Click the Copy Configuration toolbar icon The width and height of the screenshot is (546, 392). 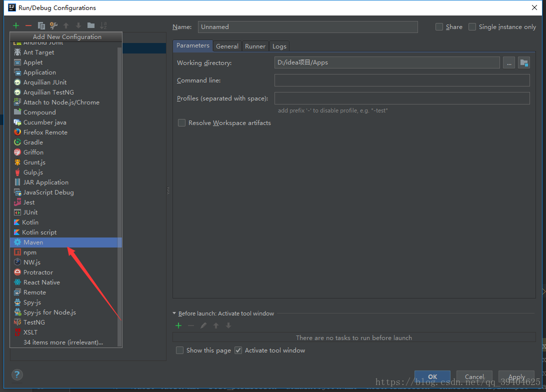41,25
